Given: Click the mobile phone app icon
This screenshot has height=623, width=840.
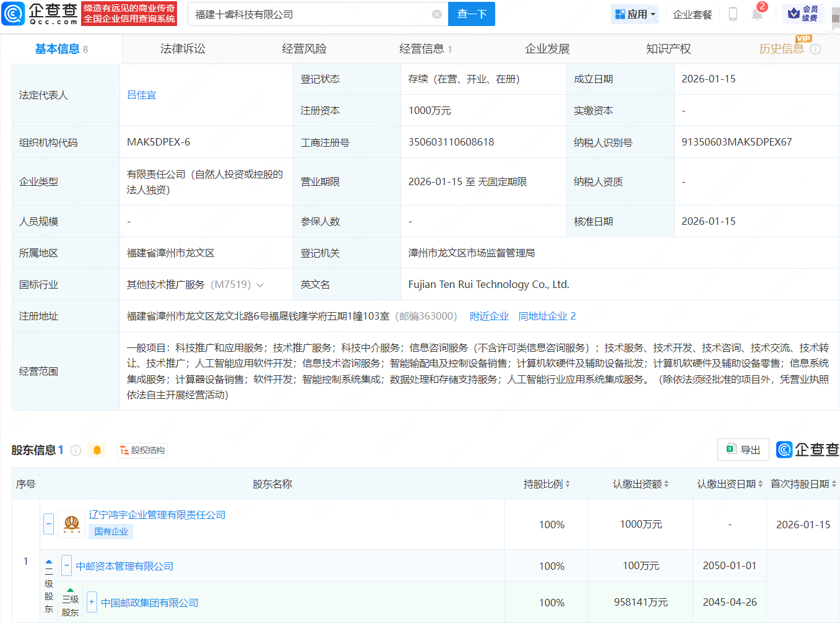Looking at the screenshot, I should click(x=732, y=14).
